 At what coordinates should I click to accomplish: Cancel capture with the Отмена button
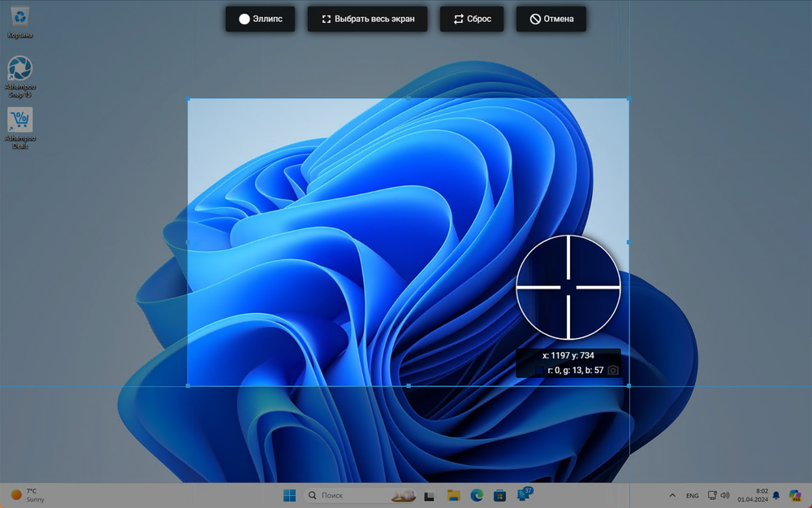pos(551,20)
